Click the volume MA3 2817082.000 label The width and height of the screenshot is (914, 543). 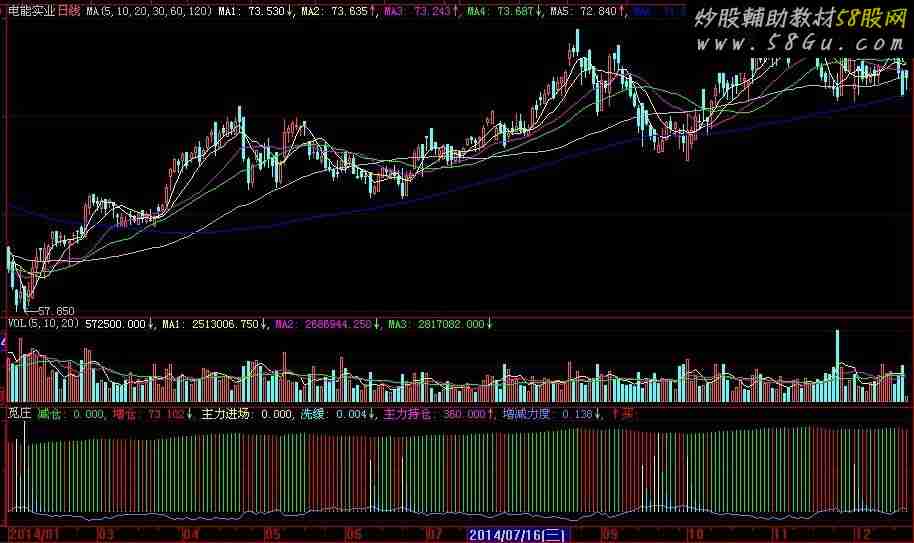[440, 324]
